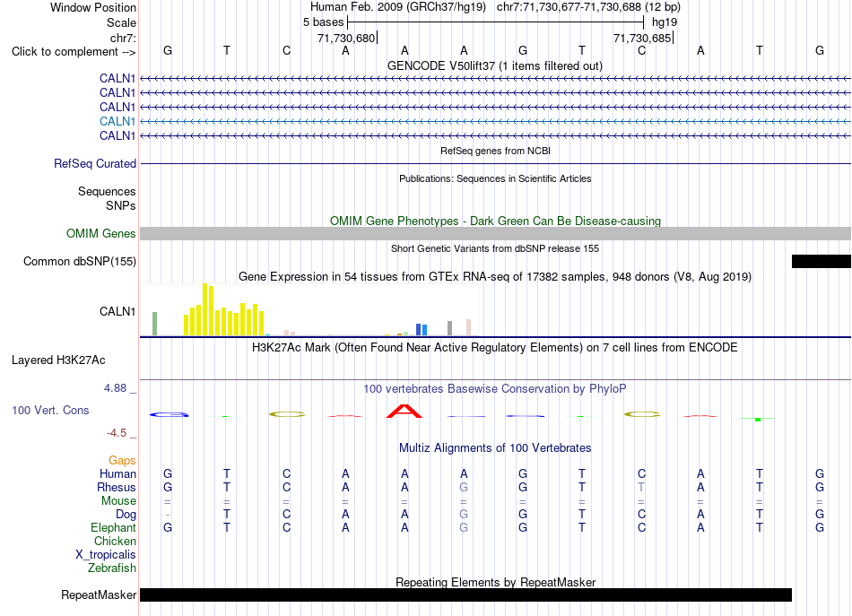Image resolution: width=852 pixels, height=616 pixels.
Task: Click the CALN1 label beside GTEx chart
Action: (x=117, y=311)
